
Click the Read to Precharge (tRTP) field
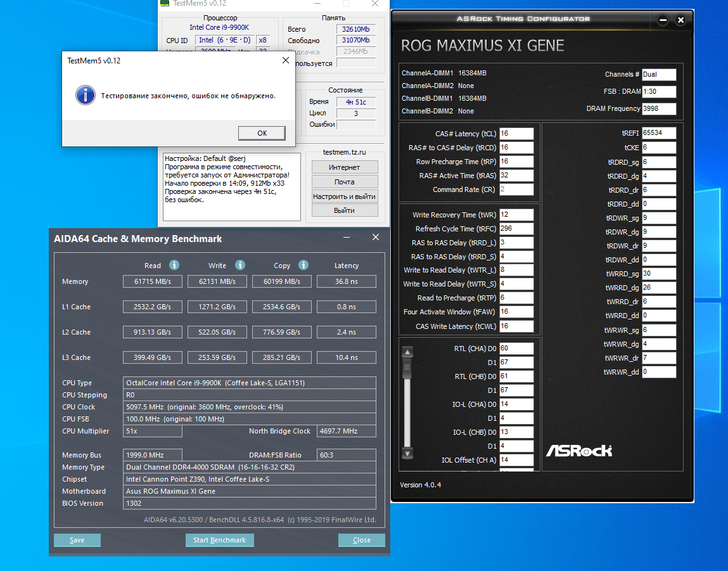coord(516,298)
